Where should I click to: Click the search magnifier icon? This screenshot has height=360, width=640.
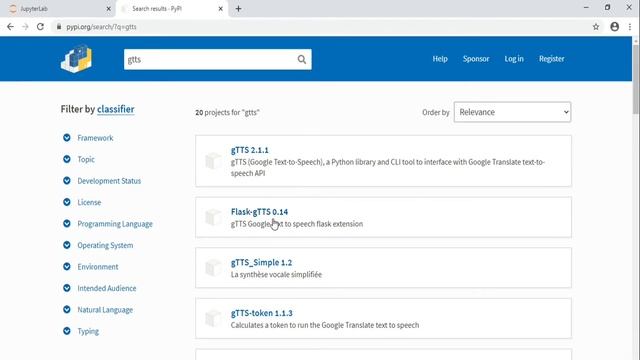tap(302, 60)
